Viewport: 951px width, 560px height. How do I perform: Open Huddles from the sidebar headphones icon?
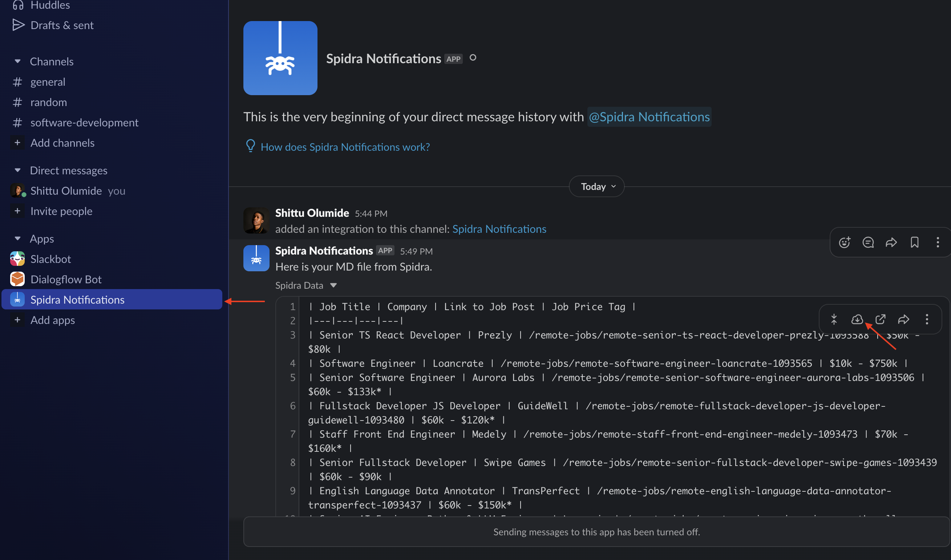(18, 4)
